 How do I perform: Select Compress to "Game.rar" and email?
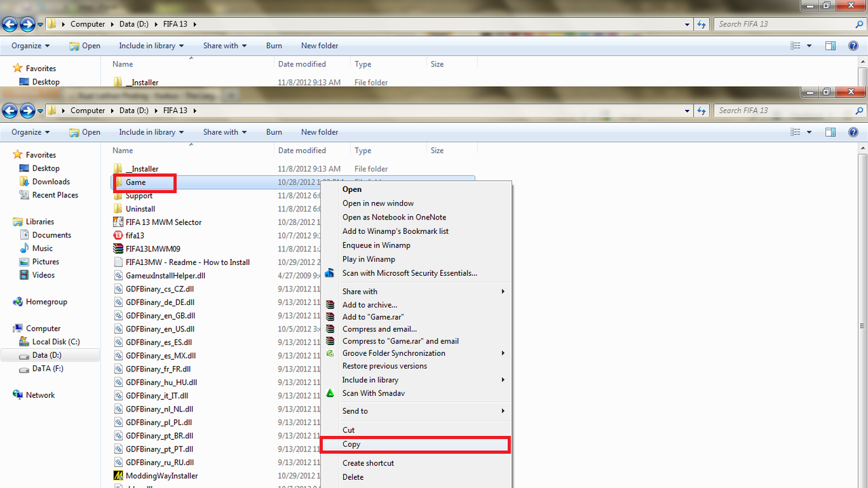415,342
